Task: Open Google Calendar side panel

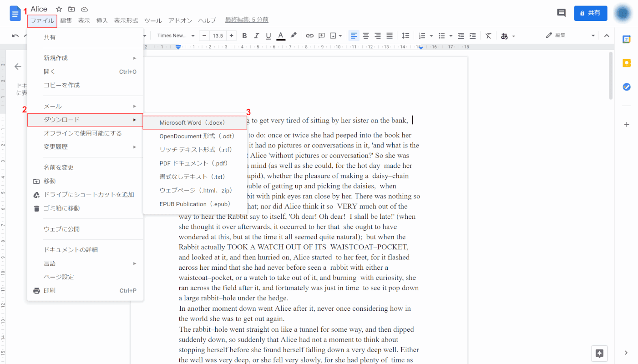Action: point(627,40)
